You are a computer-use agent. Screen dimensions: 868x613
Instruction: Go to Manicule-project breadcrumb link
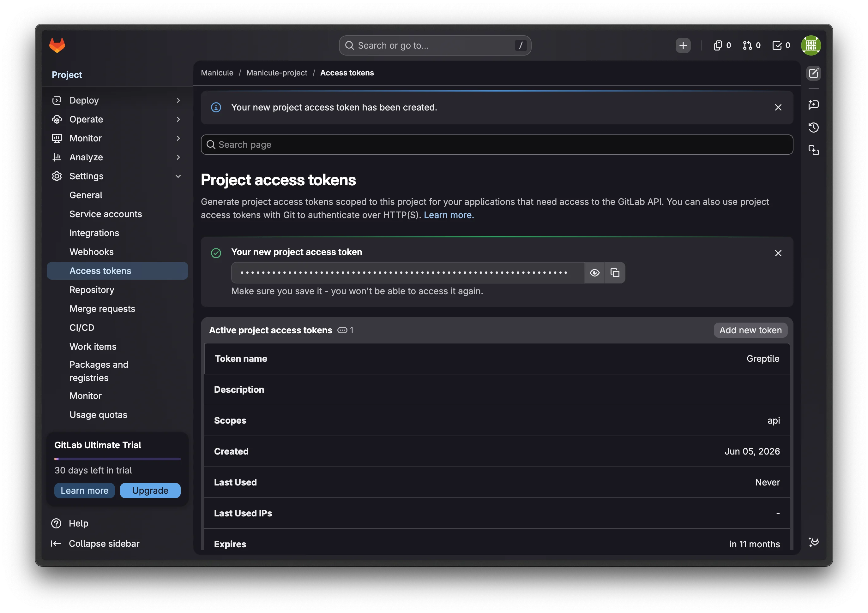tap(277, 73)
